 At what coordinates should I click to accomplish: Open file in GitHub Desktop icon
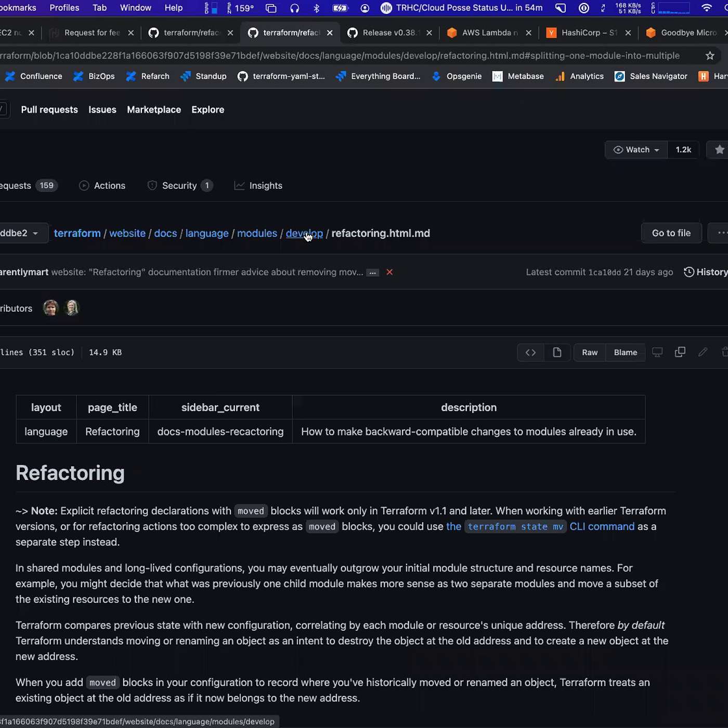click(657, 353)
